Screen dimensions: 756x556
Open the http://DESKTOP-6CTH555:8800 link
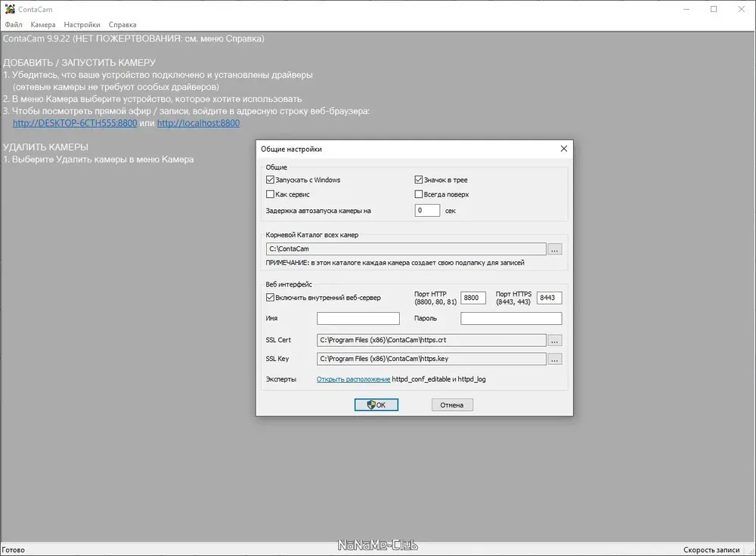[x=75, y=123]
